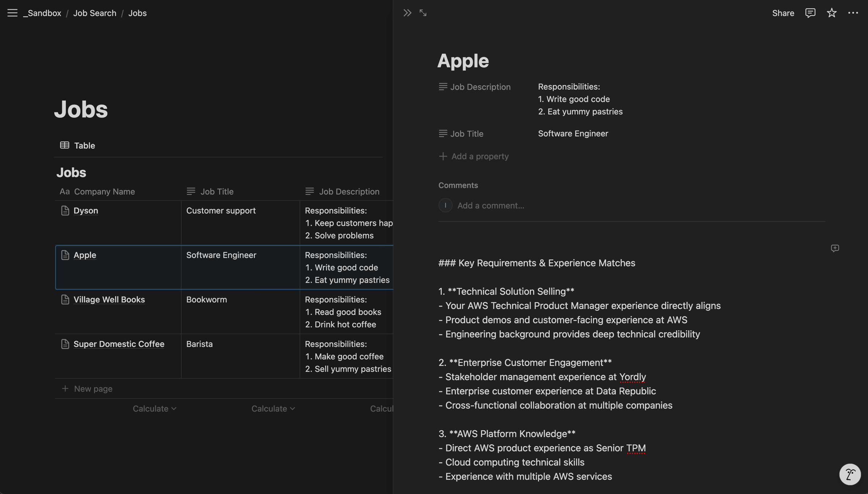Open Calculate dropdown under Company Name

pos(154,409)
